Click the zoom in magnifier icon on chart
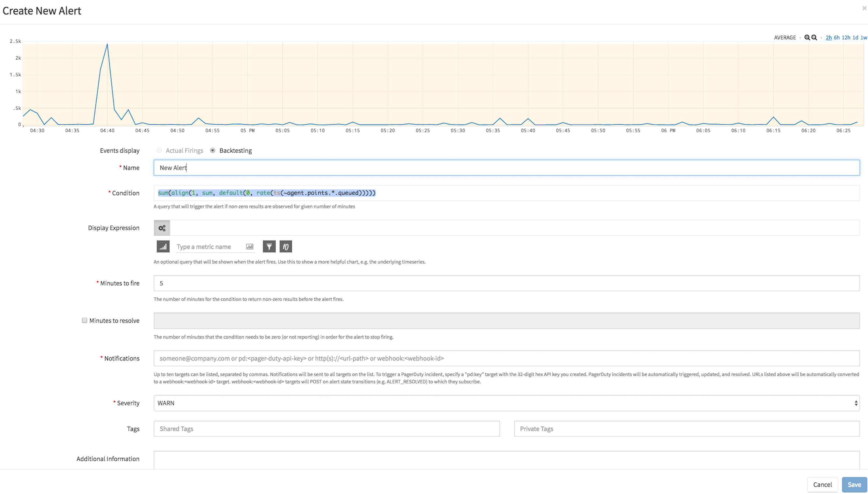The width and height of the screenshot is (868, 494). click(x=806, y=37)
